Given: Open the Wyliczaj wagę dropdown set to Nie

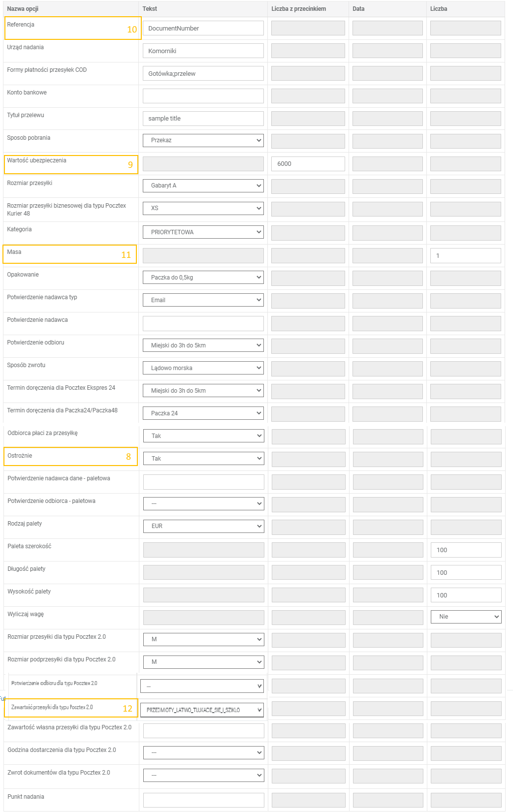Looking at the screenshot, I should (x=466, y=617).
